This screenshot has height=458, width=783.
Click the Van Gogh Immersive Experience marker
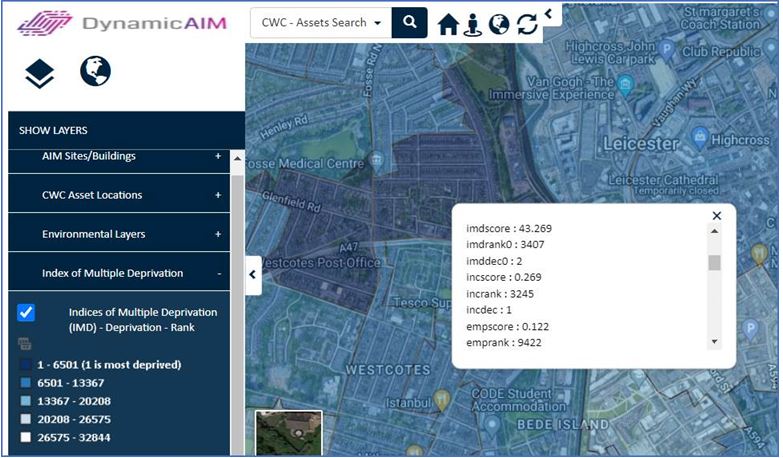625,85
